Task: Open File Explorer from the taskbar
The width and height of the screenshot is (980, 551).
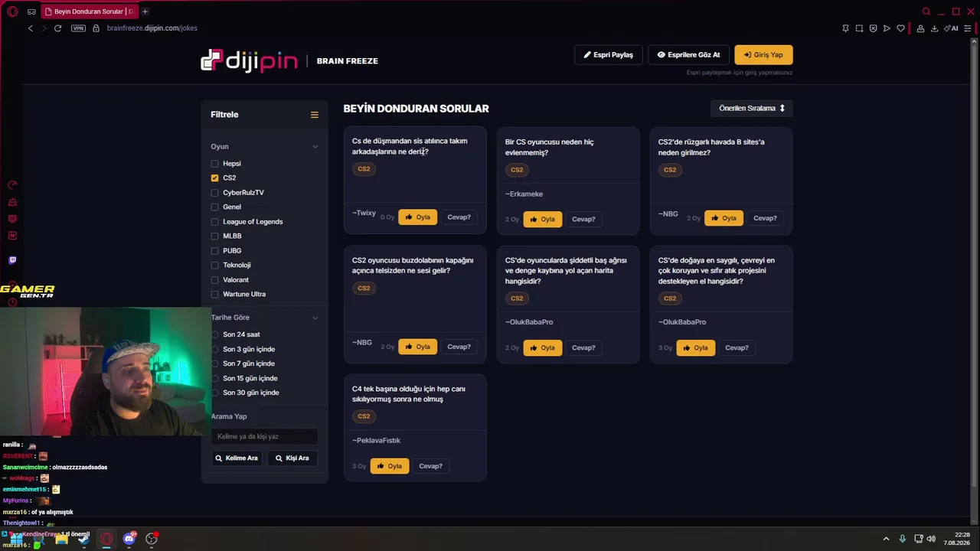Action: 61,539
